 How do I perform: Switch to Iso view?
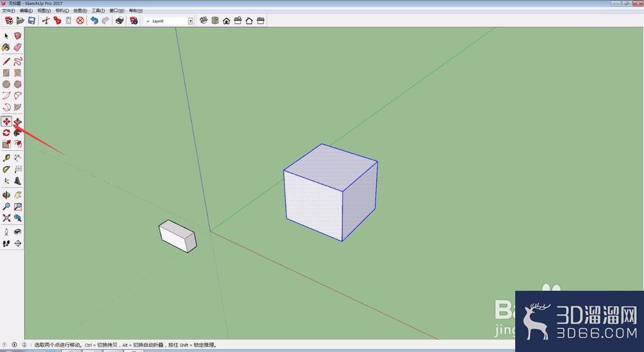click(204, 21)
